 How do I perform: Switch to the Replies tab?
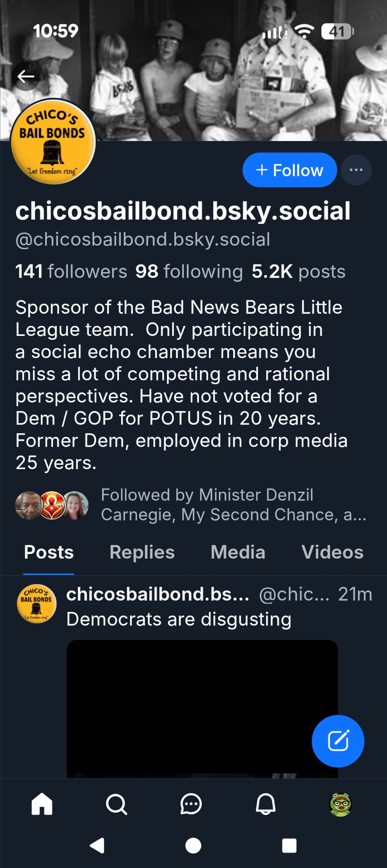142,552
